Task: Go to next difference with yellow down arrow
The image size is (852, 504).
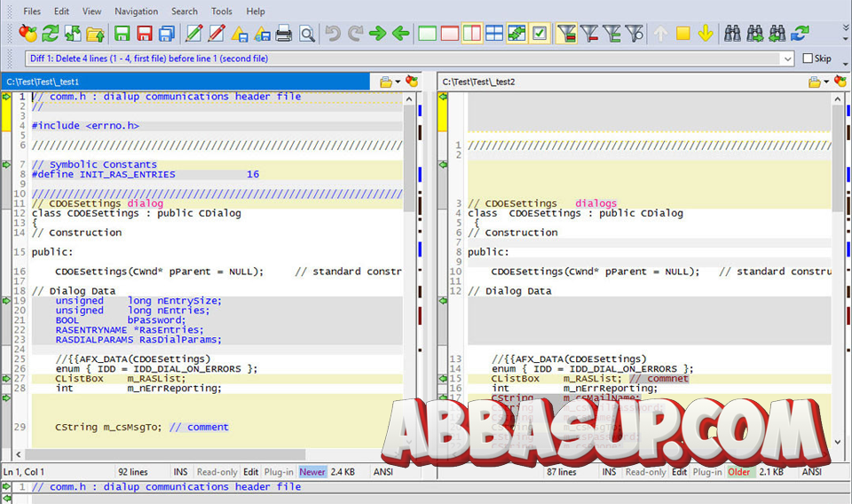Action: pos(706,34)
